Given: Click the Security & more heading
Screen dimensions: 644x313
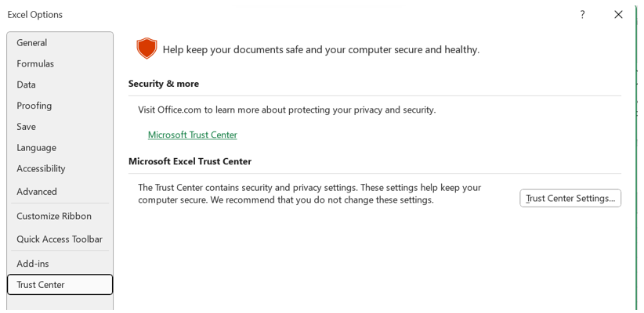Looking at the screenshot, I should point(164,84).
